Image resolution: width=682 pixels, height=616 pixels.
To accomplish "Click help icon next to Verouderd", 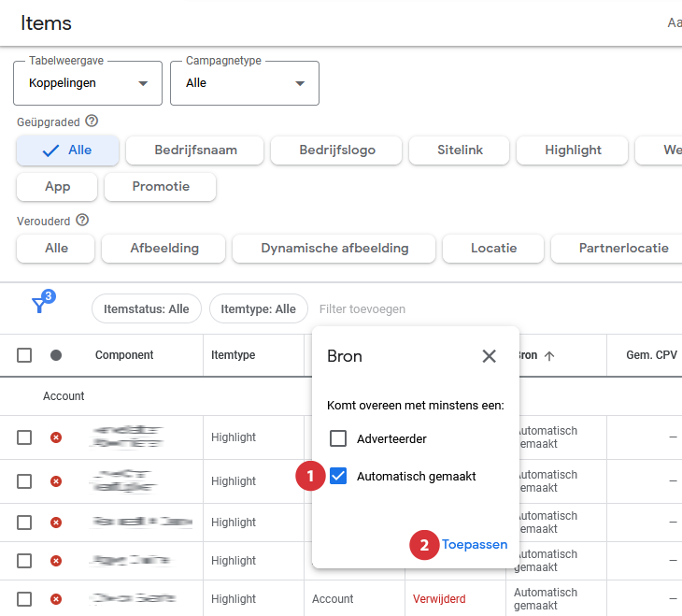I will click(x=82, y=220).
